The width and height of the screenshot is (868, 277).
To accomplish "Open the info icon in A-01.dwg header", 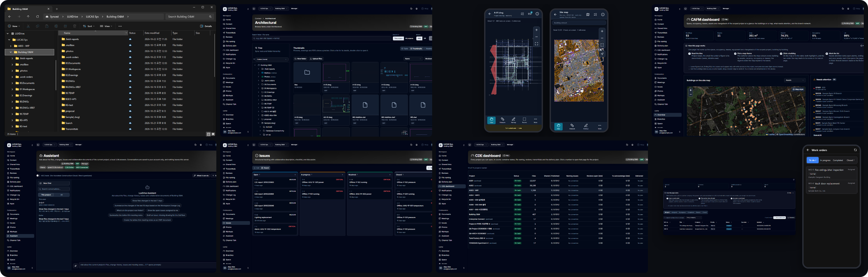I will (x=537, y=14).
